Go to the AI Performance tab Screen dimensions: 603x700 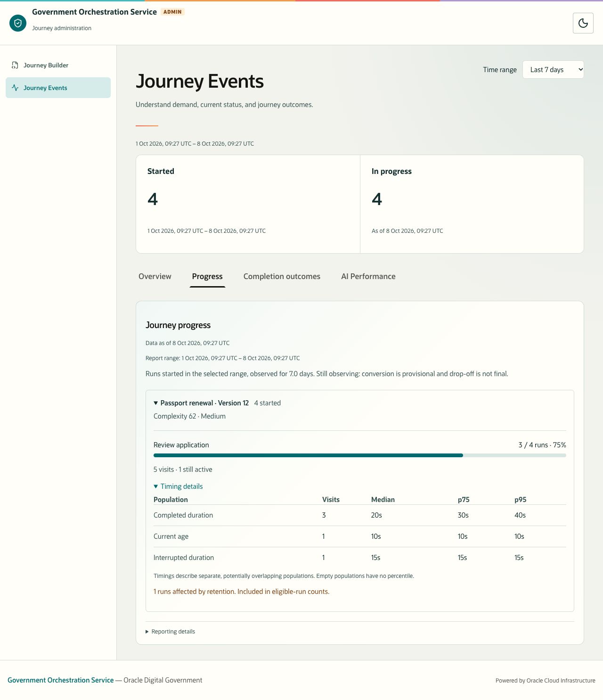coord(368,276)
